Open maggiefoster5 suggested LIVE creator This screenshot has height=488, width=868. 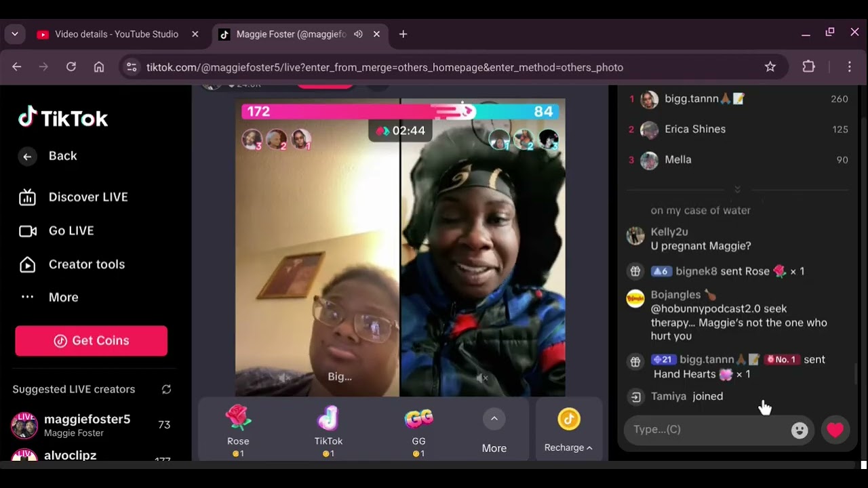point(91,425)
